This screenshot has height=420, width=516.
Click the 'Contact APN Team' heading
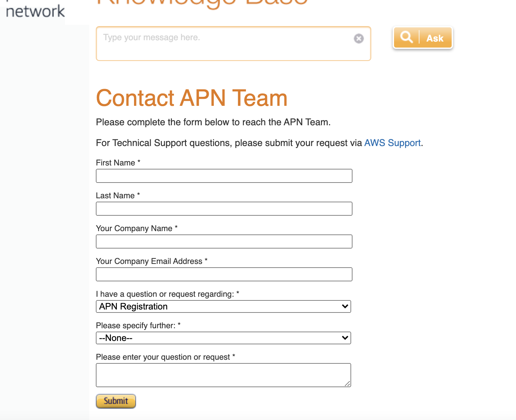(x=192, y=98)
